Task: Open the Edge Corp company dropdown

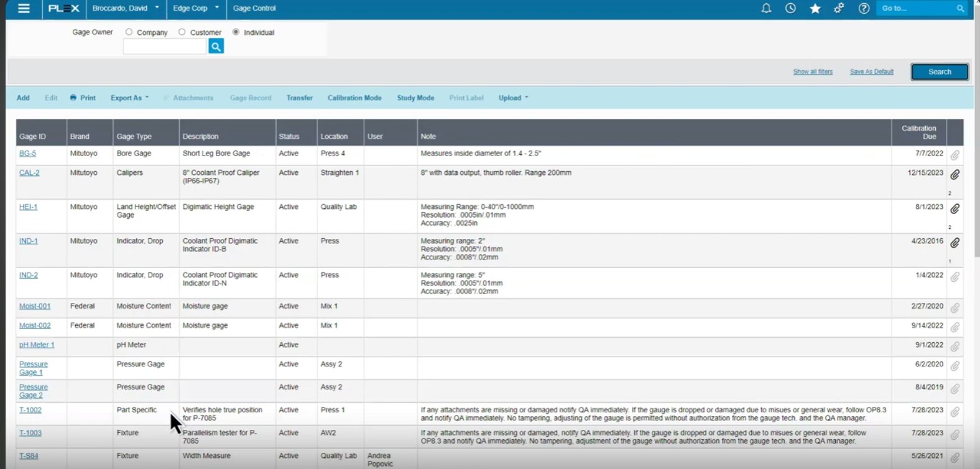Action: 196,9
